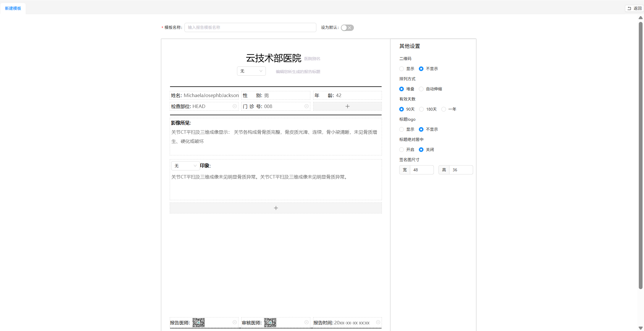Open the report title dropdown showing 无
The width and height of the screenshot is (644, 331).
251,71
